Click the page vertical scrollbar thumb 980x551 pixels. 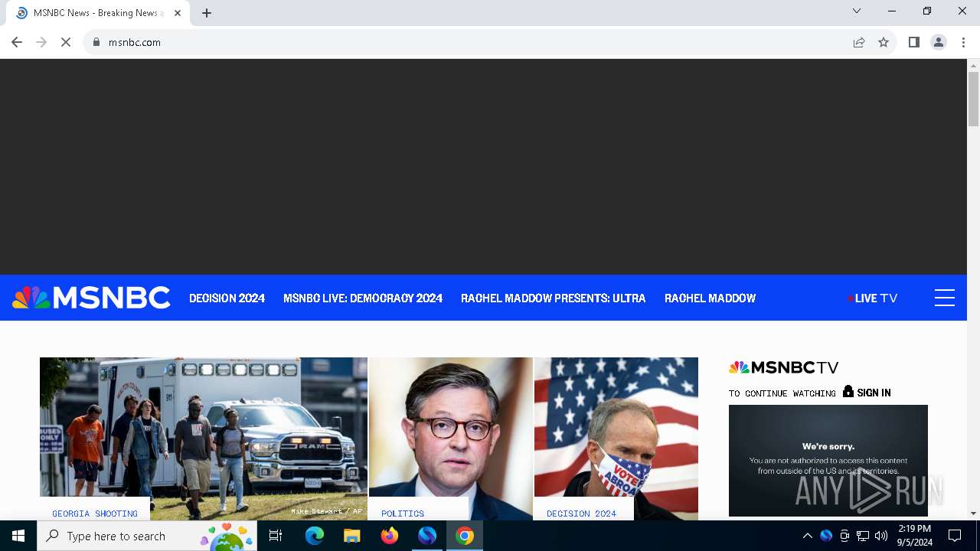tap(974, 99)
